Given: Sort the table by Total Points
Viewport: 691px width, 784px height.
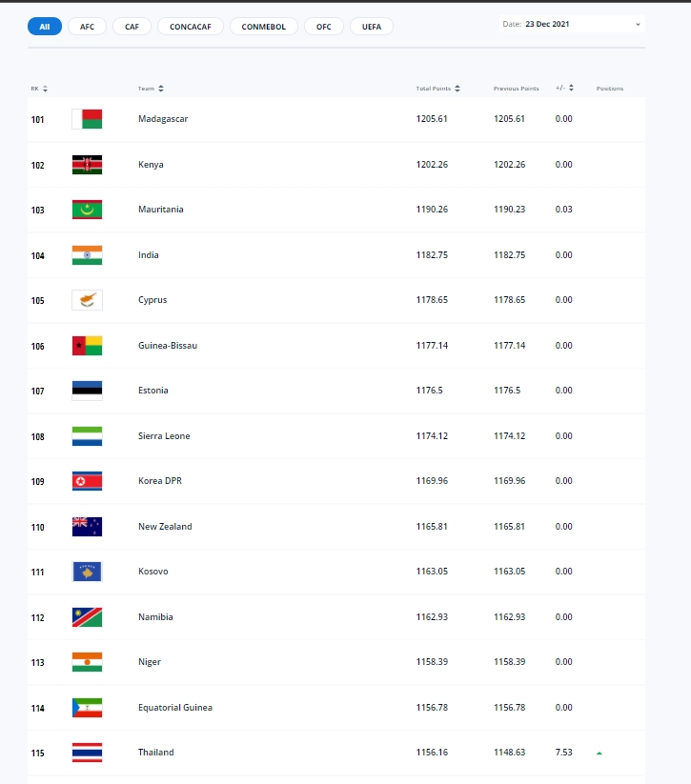Looking at the screenshot, I should tap(437, 89).
